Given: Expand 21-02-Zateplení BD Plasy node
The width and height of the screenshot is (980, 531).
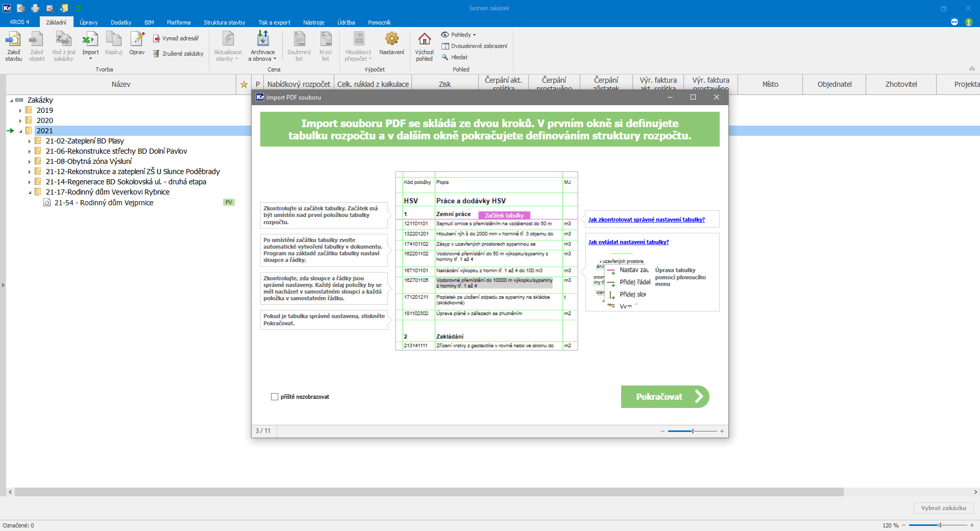Looking at the screenshot, I should coord(30,141).
